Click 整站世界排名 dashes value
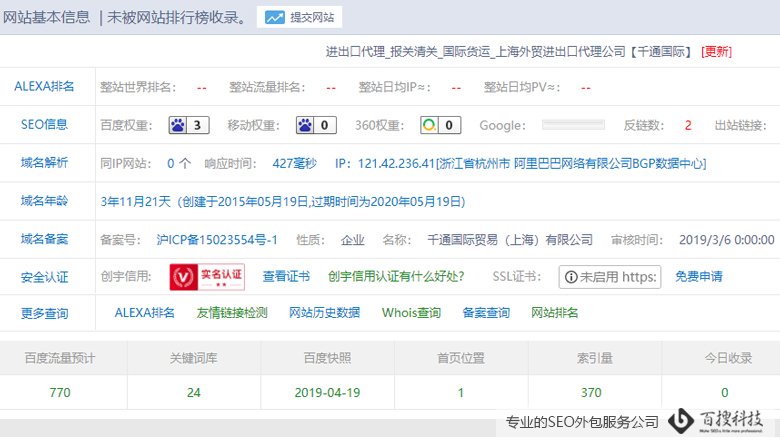Viewport: 780px width, 443px height. (201, 88)
